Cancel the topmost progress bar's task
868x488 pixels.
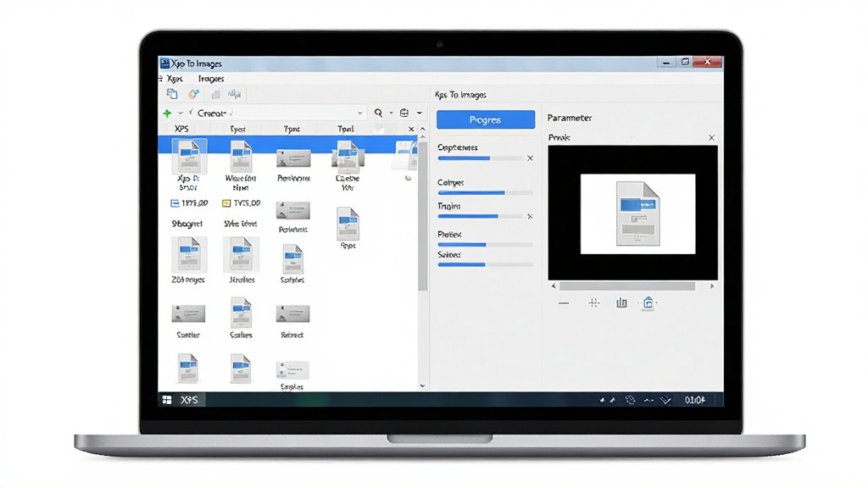pos(530,158)
